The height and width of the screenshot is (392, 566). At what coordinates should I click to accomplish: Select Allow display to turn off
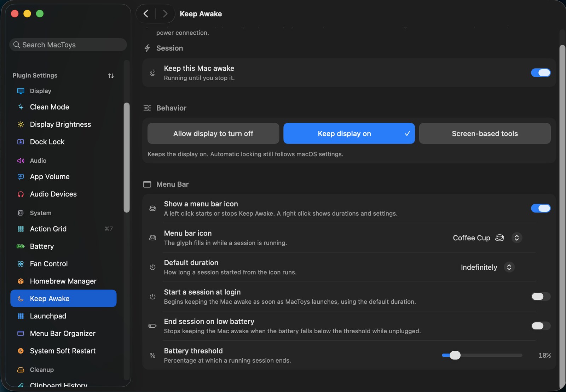(x=213, y=134)
